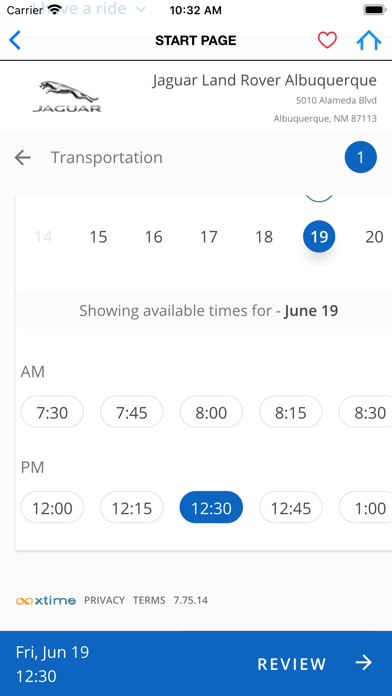
Task: Open the TERMS link
Action: click(x=149, y=601)
